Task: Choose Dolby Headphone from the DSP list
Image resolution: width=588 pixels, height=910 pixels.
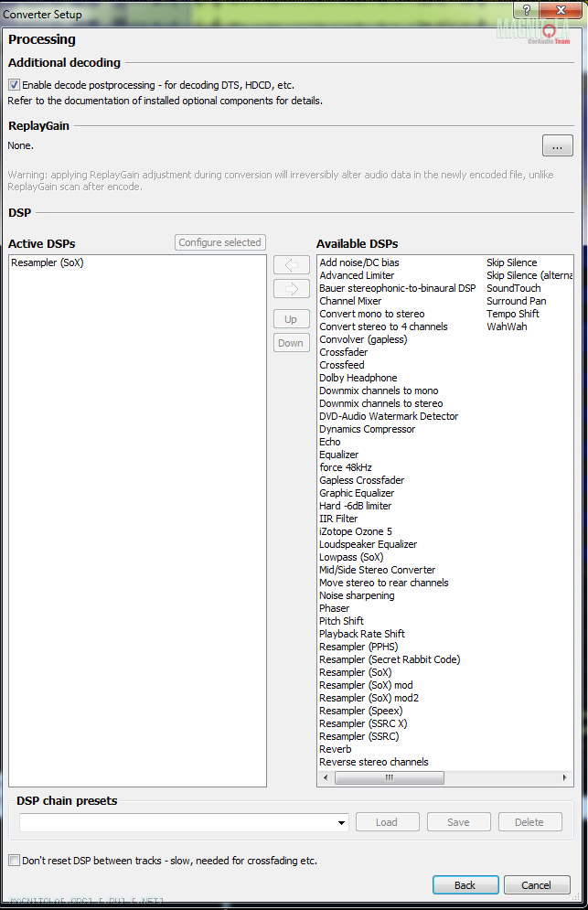Action: (x=358, y=378)
